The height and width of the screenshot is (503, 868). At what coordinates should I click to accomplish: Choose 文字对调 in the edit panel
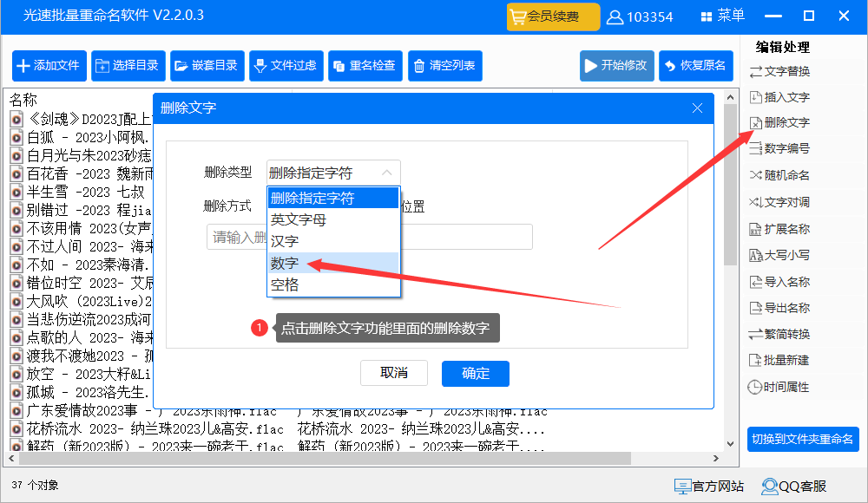tap(780, 202)
